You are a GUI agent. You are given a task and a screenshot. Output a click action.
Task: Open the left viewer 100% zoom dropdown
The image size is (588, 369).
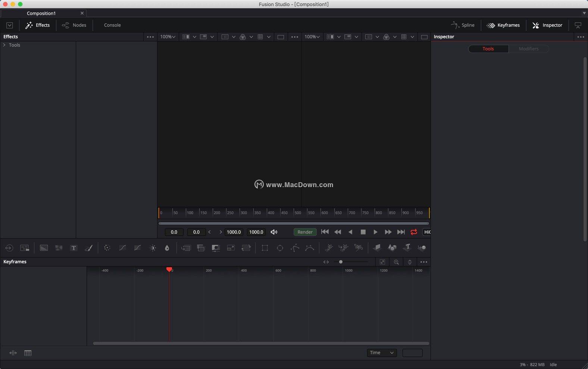168,37
